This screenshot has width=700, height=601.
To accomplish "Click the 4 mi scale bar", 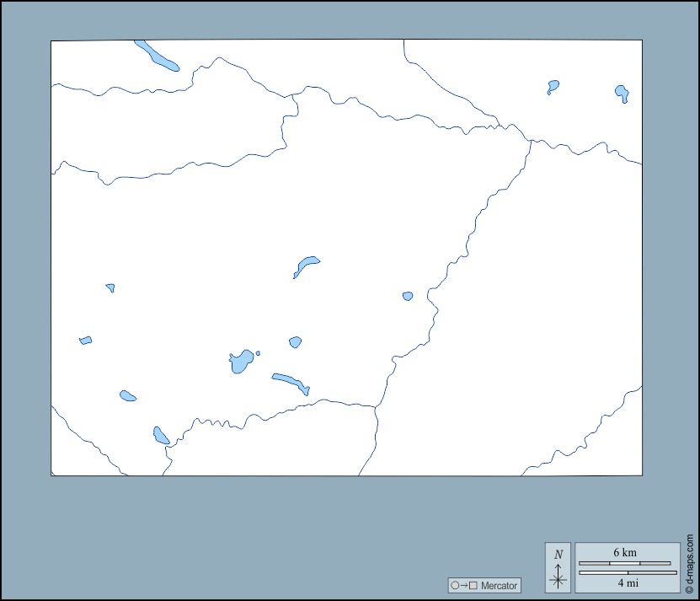I will [628, 573].
